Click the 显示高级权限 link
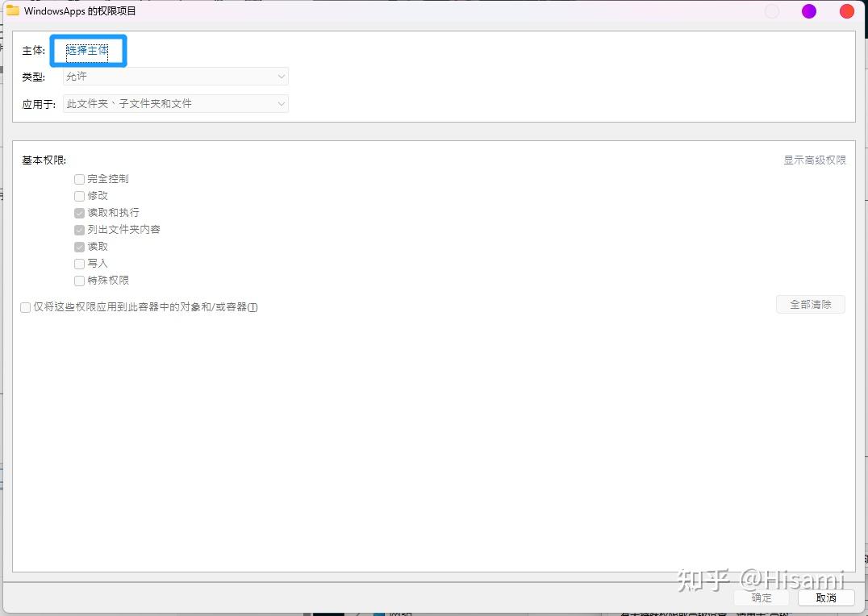Image resolution: width=868 pixels, height=616 pixels. pos(814,160)
